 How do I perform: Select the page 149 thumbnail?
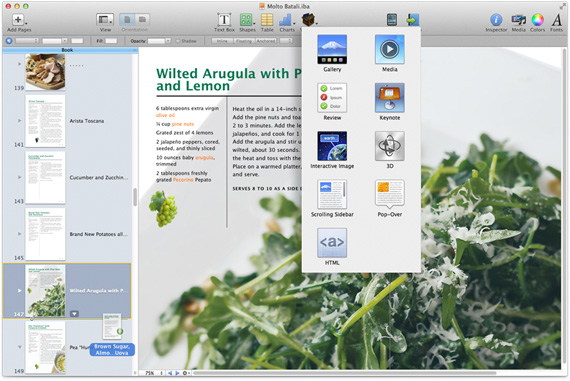coord(45,347)
